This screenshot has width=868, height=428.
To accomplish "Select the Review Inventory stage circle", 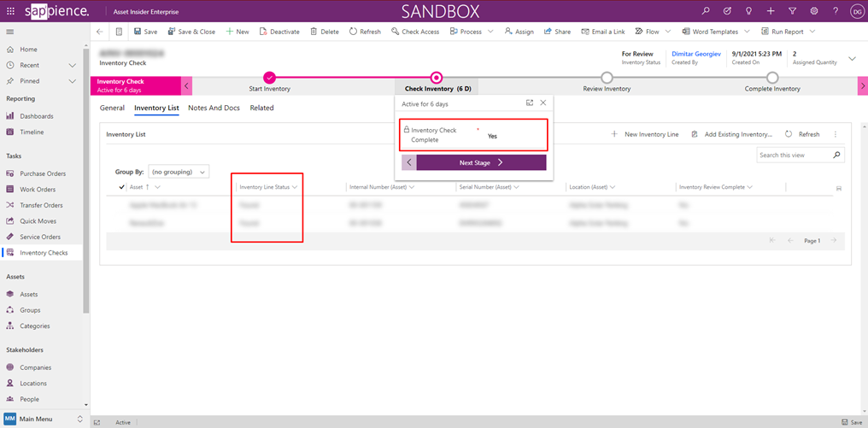I will click(607, 78).
